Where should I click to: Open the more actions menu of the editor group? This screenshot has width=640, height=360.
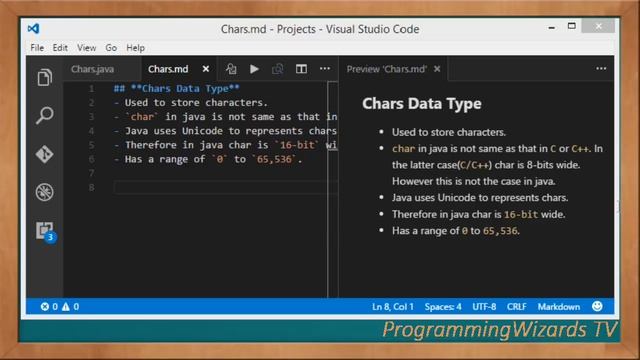(x=325, y=69)
